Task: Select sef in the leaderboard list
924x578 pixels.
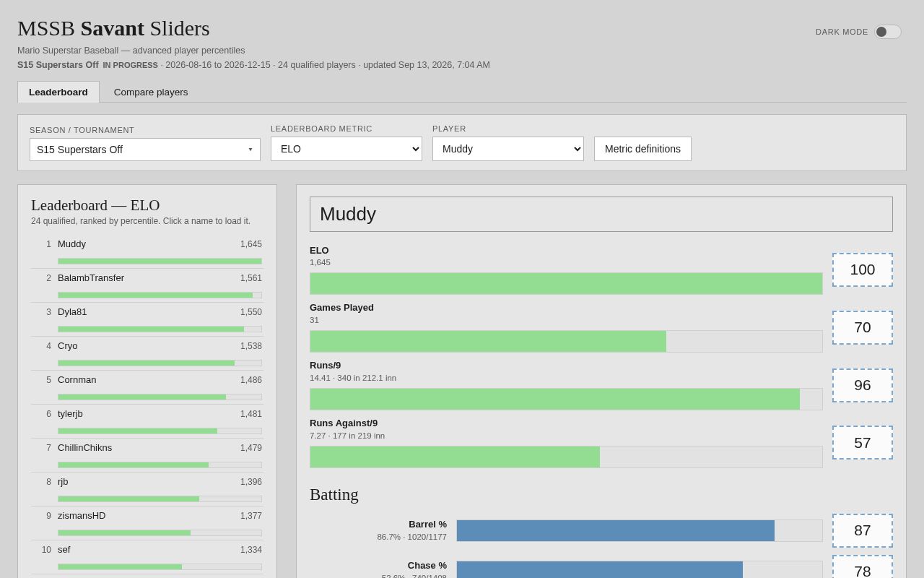Action: [x=64, y=550]
